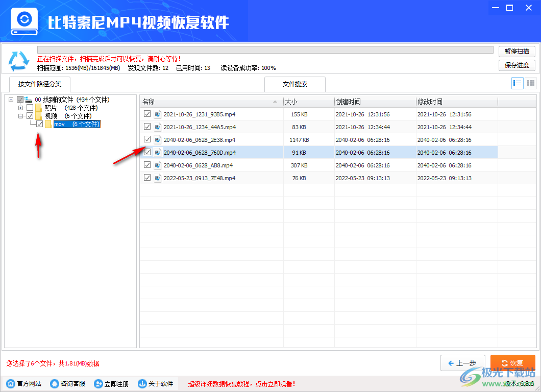
Task: Click the 关于软件 info icon
Action: click(142, 384)
